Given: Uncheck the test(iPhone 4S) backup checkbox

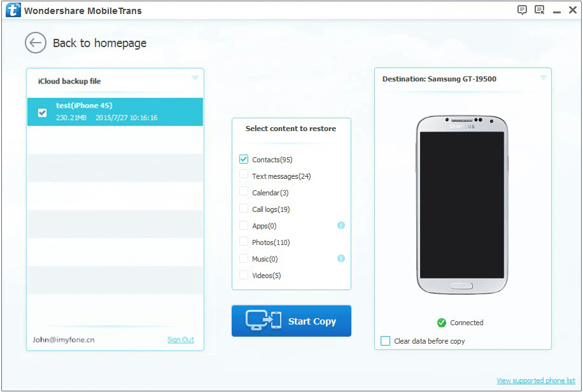Looking at the screenshot, I should (43, 113).
